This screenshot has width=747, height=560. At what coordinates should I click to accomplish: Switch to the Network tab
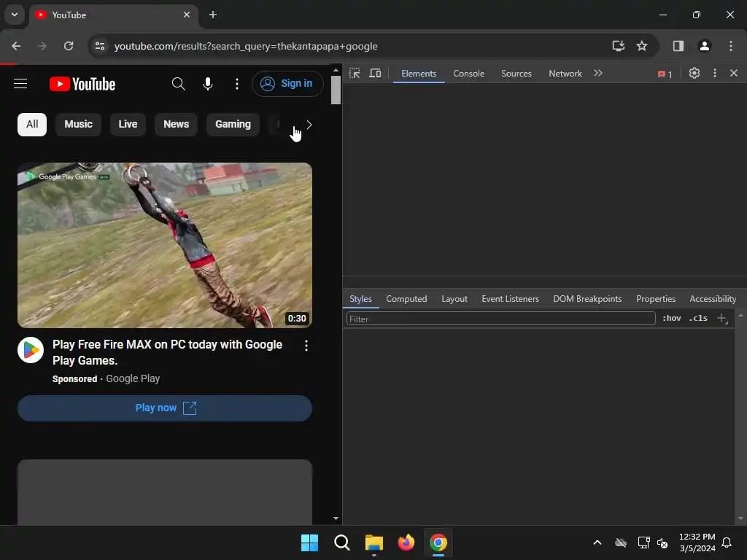[x=565, y=74]
